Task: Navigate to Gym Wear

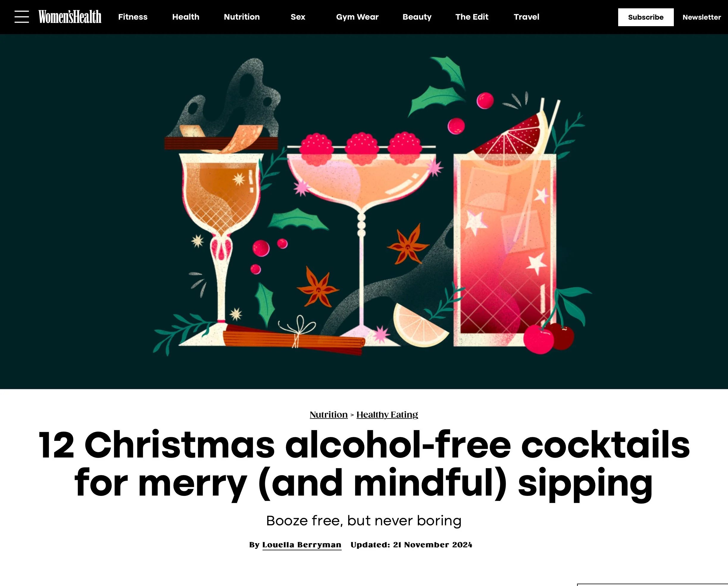Action: click(x=357, y=17)
